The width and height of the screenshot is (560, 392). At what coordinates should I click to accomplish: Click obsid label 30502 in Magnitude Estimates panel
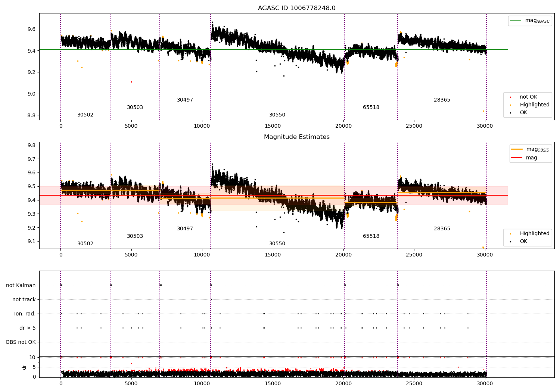85,244
